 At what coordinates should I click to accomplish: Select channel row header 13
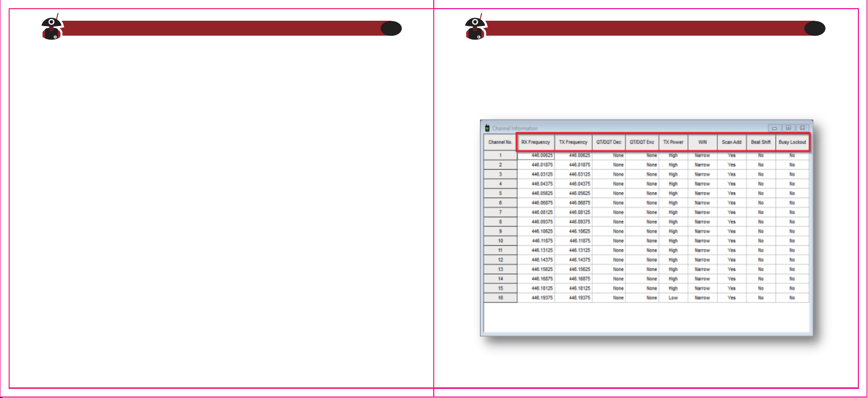tap(500, 269)
